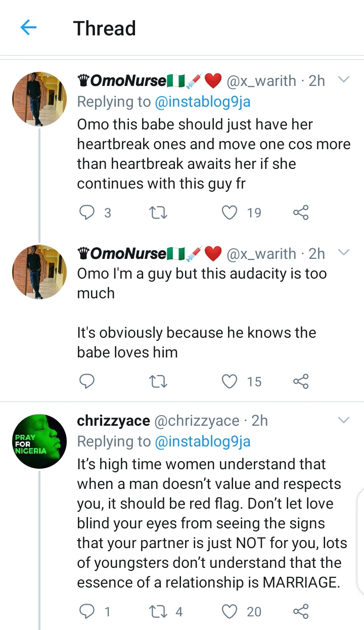The image size is (364, 630).
Task: Reply to the heartbreak tweet with 3 replies
Action: pyautogui.click(x=87, y=213)
